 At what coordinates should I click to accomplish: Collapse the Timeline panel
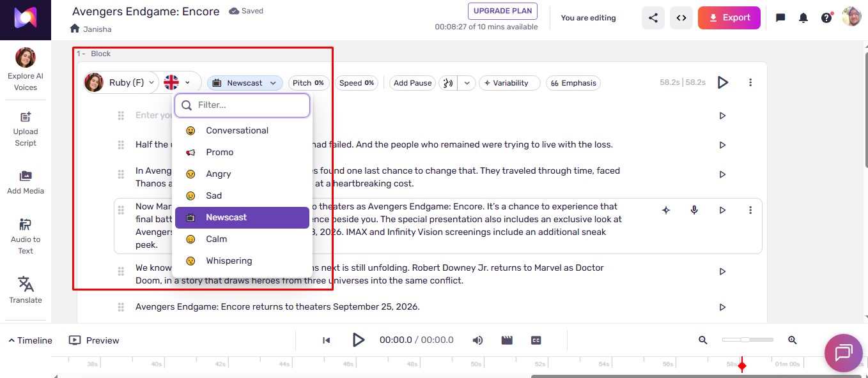tap(30, 340)
